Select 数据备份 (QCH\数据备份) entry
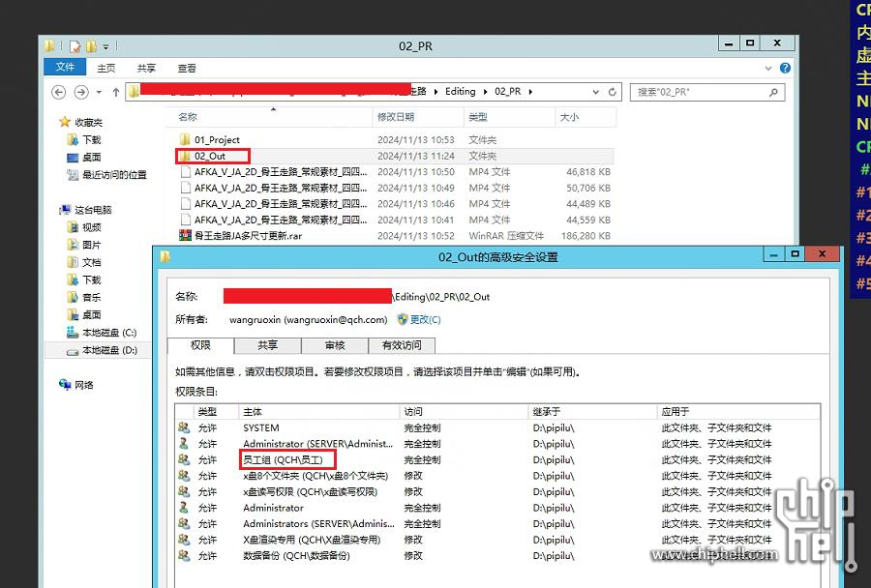The width and height of the screenshot is (871, 588). [x=497, y=556]
